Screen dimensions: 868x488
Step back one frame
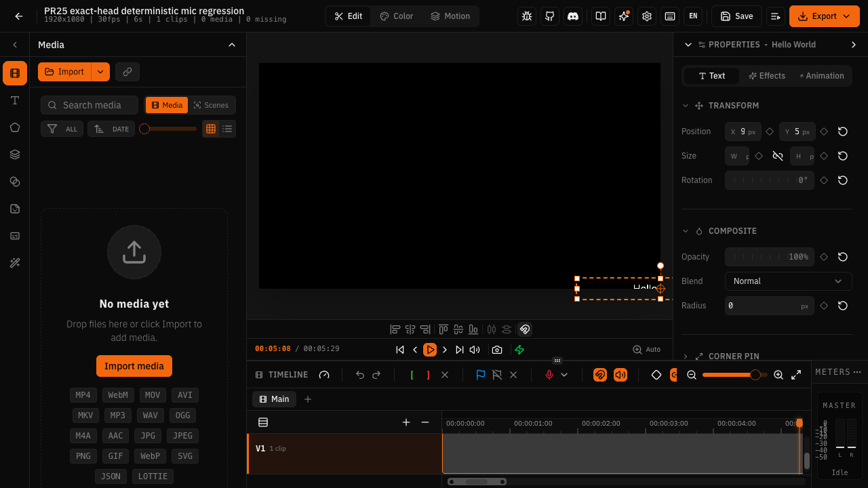(x=415, y=350)
